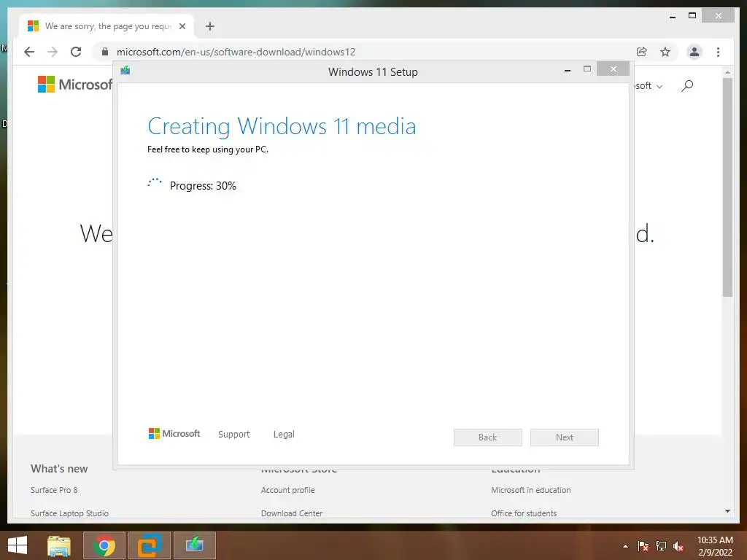Click Chrome forward navigation arrow

[x=53, y=52]
